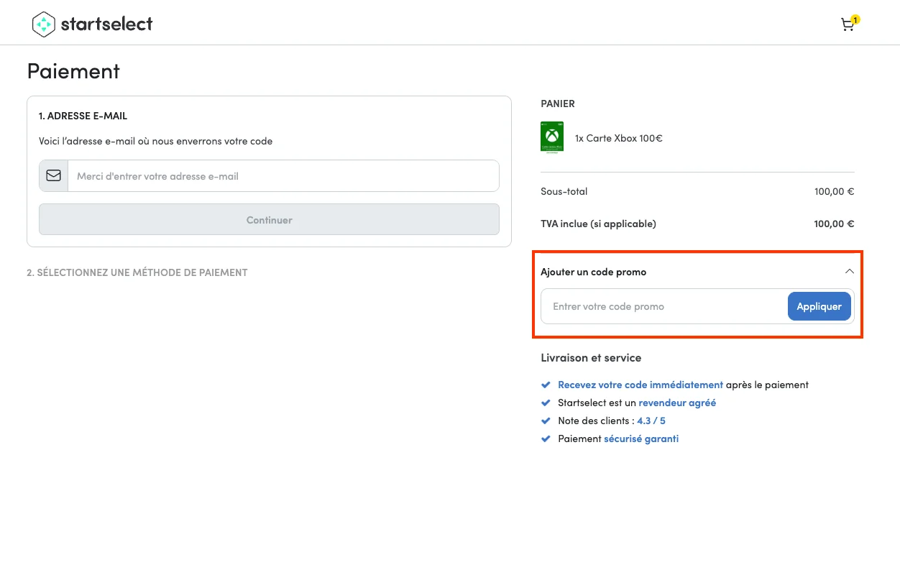The image size is (900, 588).
Task: Click the grayed Continuer button
Action: click(x=269, y=219)
